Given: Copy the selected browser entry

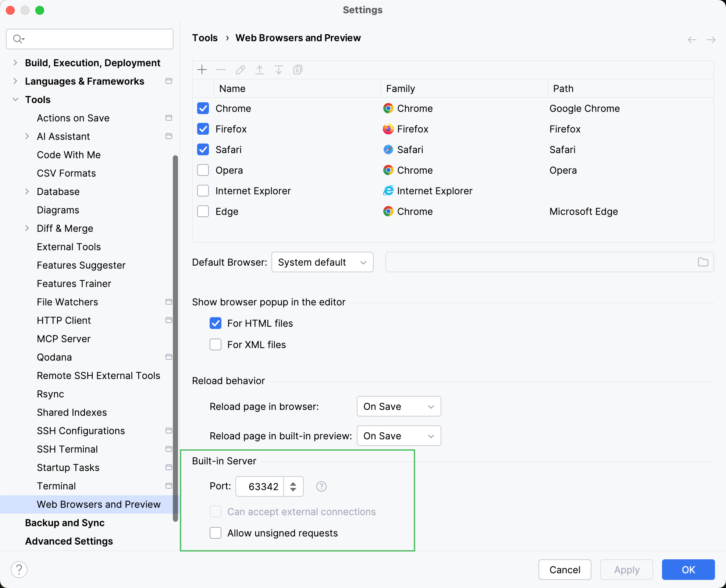Looking at the screenshot, I should click(x=298, y=70).
